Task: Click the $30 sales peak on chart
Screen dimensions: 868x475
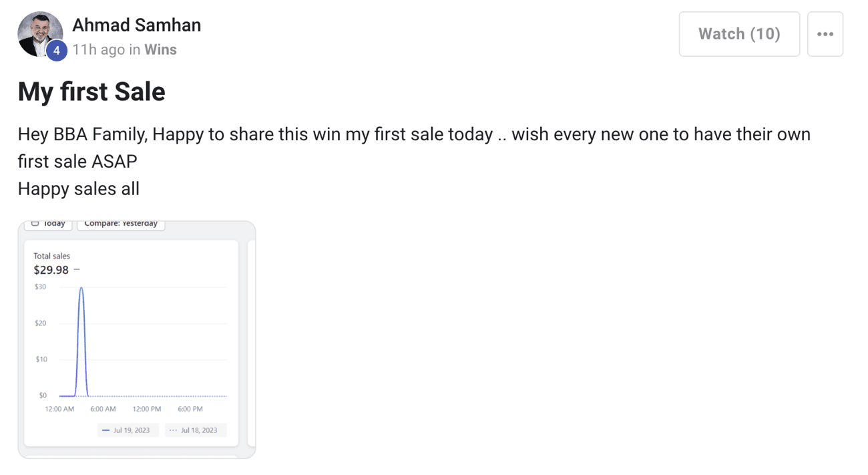Action: [81, 288]
